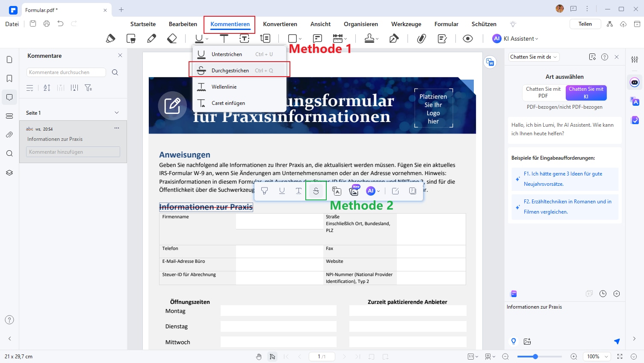Click the Lumi AI robot sidebar icon

pos(635,82)
